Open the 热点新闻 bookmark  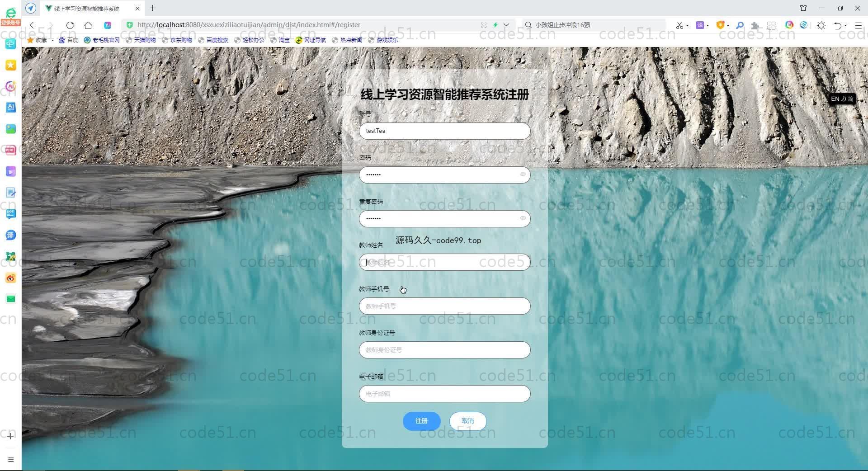tap(347, 40)
